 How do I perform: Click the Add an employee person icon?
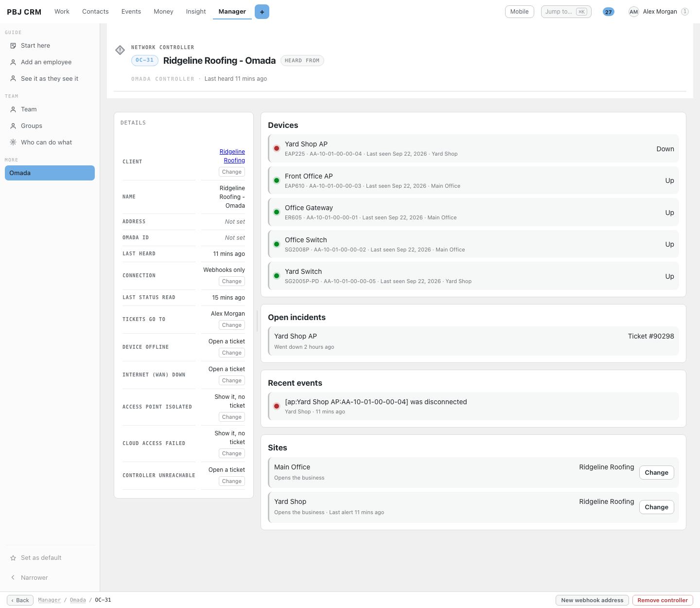[x=13, y=62]
